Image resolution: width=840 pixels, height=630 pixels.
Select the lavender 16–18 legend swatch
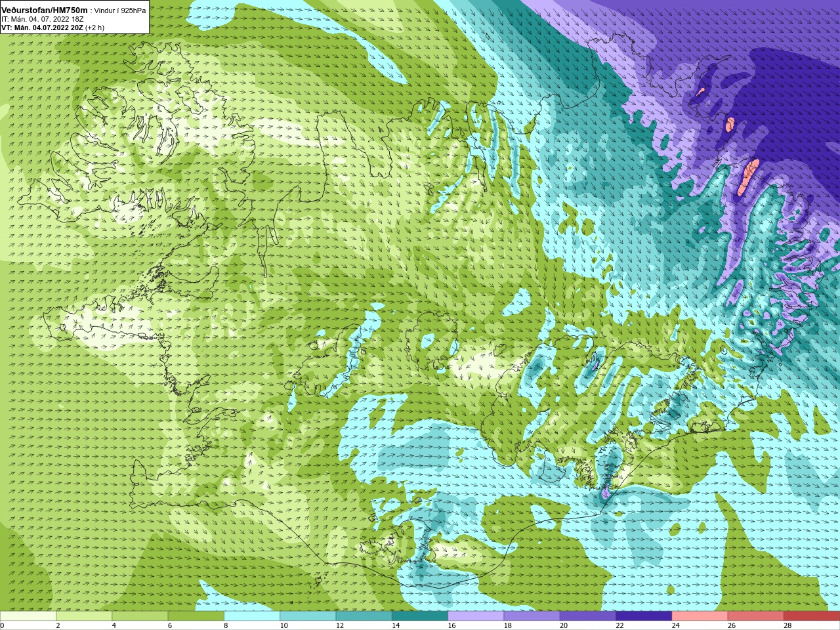[x=476, y=616]
